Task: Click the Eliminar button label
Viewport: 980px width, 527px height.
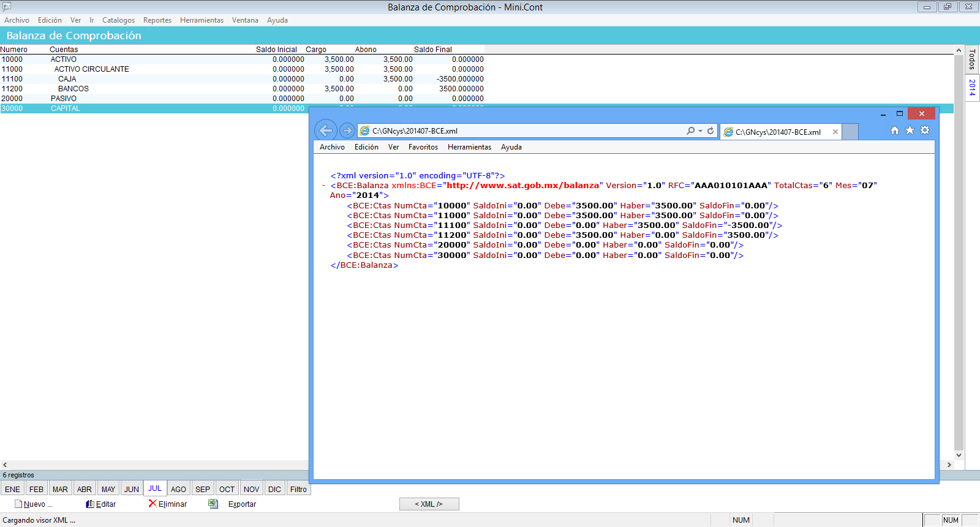Action: coord(173,504)
